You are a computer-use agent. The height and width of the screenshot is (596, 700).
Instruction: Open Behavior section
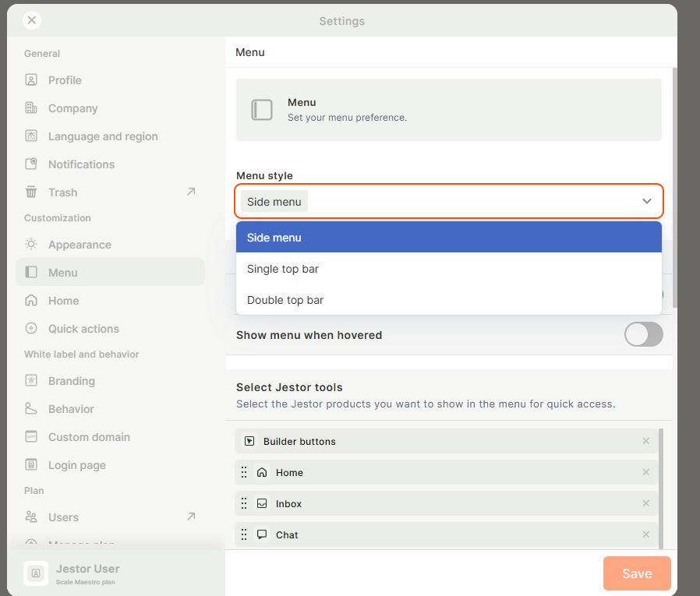tap(110, 409)
